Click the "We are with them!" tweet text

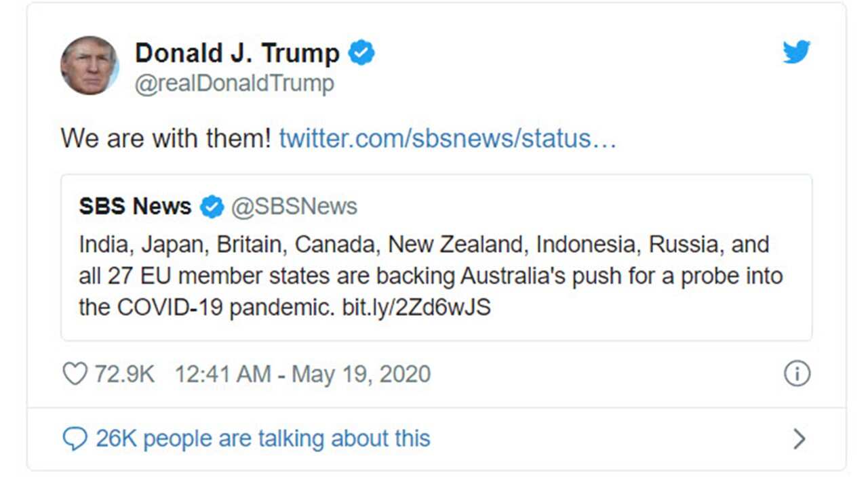pos(166,138)
